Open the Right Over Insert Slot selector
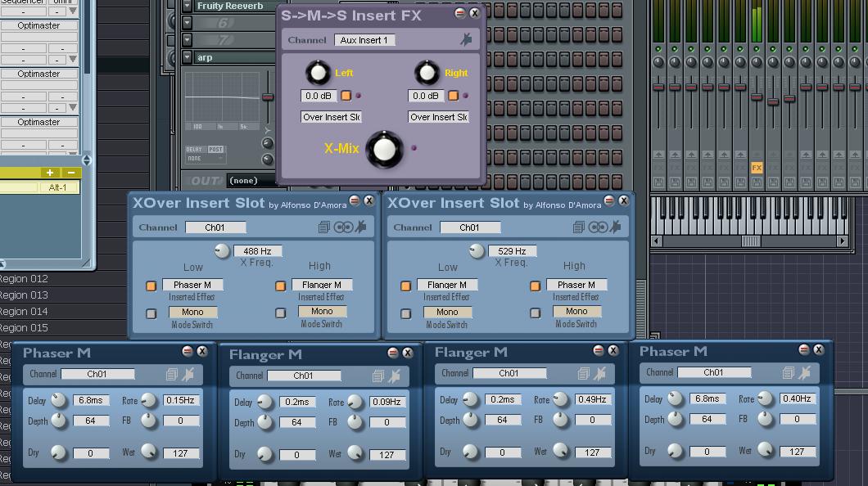Image resolution: width=868 pixels, height=486 pixels. (438, 117)
